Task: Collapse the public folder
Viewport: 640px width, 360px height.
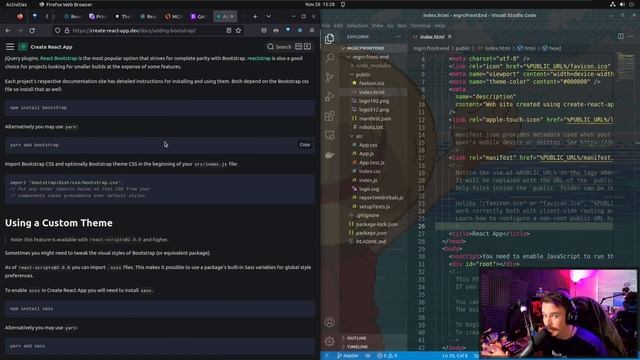Action: [x=363, y=75]
